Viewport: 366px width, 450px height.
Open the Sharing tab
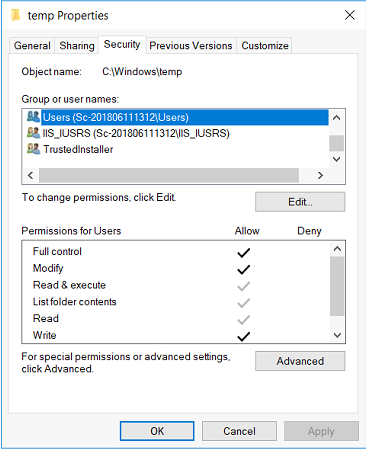click(77, 46)
